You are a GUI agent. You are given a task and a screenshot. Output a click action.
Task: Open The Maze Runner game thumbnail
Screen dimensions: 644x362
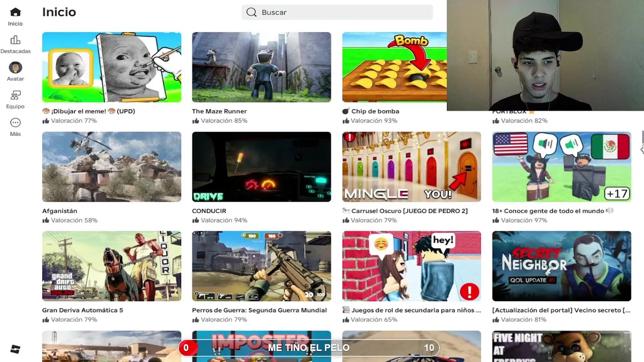[x=262, y=67]
